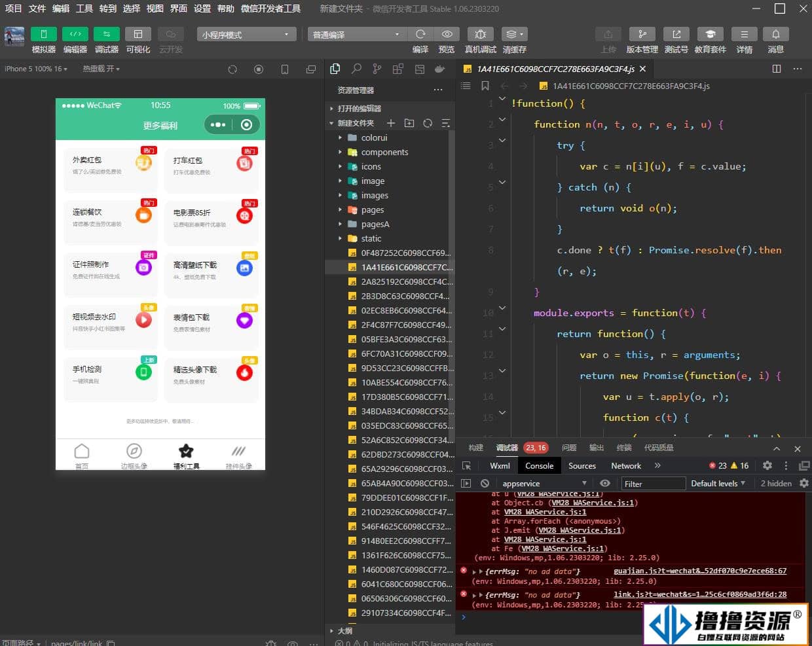
Task: Start 真机调试 remote device debugging
Action: [x=481, y=34]
